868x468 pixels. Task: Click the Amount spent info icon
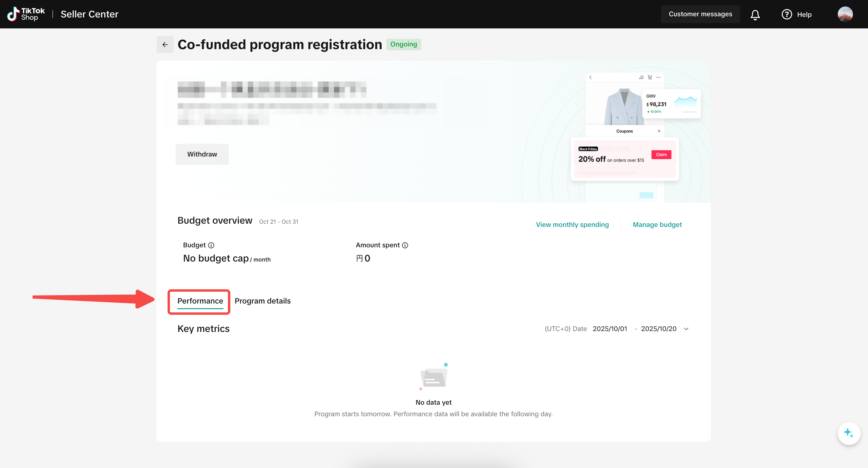click(x=405, y=245)
